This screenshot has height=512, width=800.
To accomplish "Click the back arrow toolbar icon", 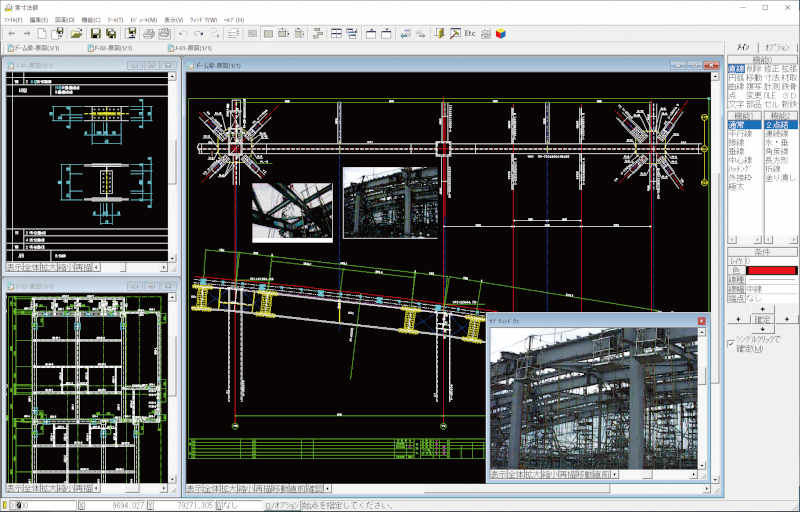I will coord(10,34).
